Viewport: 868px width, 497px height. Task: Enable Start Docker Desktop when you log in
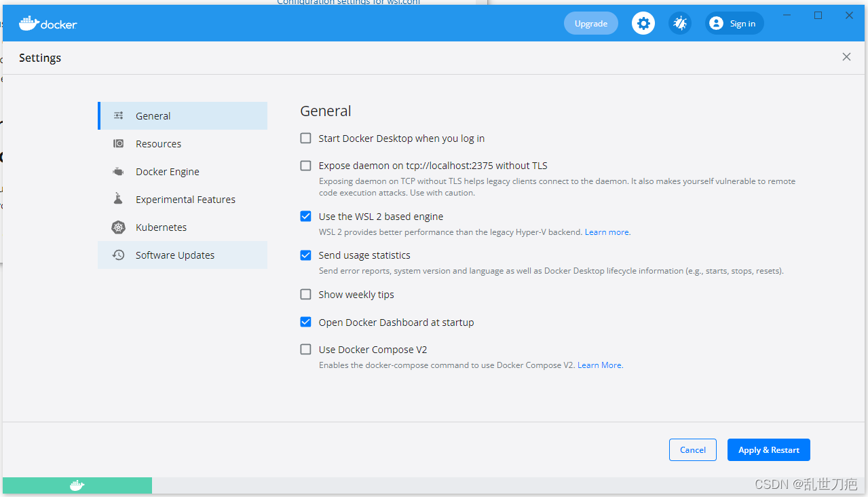(306, 139)
